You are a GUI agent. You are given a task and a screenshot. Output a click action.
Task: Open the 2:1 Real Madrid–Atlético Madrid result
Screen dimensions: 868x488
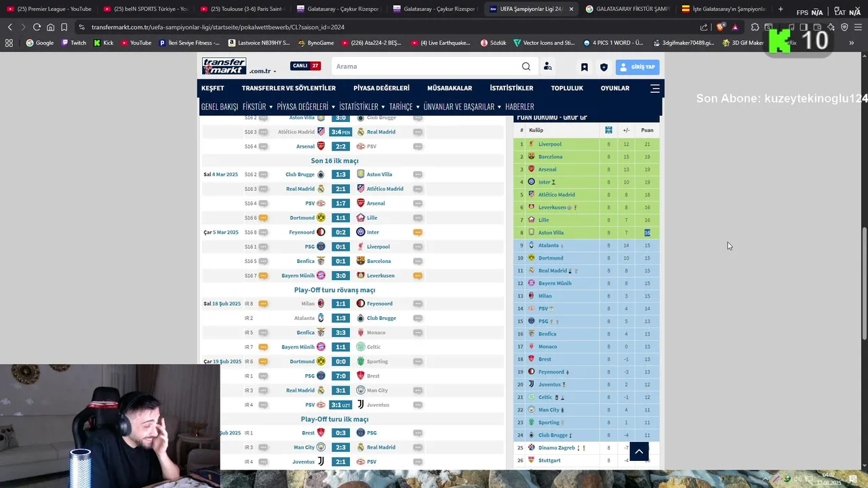pyautogui.click(x=340, y=189)
